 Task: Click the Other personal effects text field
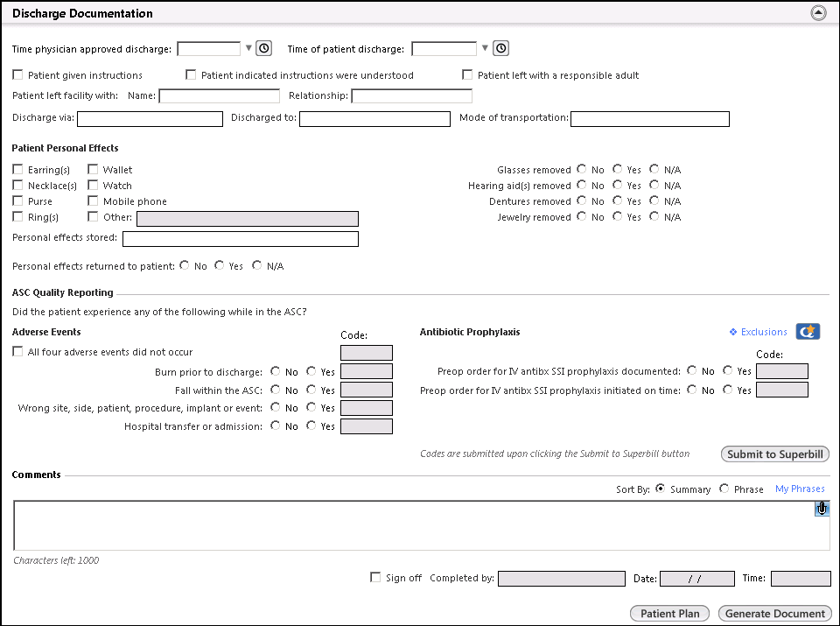248,219
